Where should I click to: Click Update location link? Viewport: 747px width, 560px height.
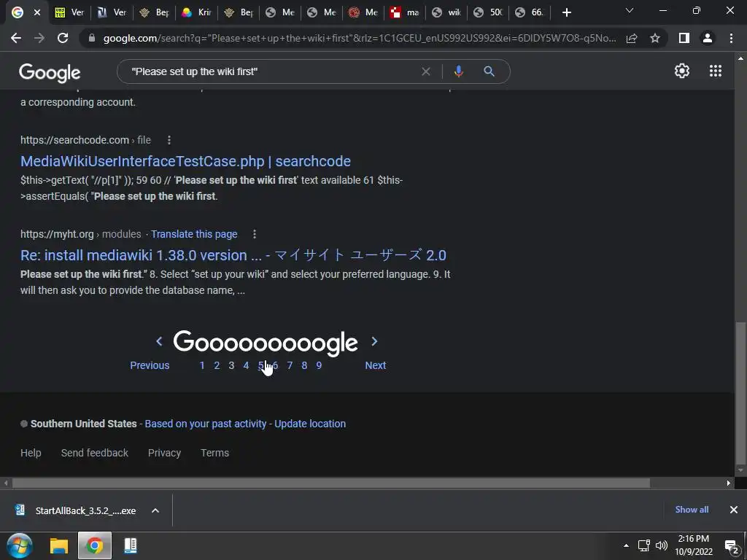point(310,424)
